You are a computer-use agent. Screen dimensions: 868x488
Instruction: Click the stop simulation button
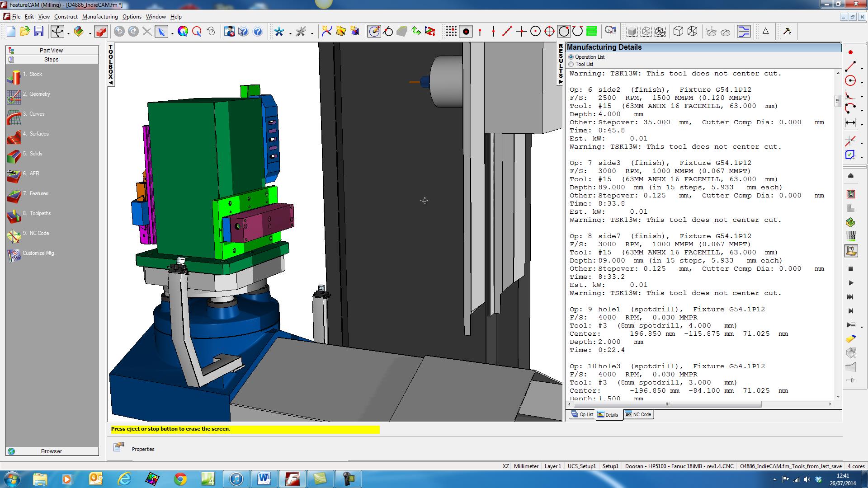pyautogui.click(x=850, y=269)
